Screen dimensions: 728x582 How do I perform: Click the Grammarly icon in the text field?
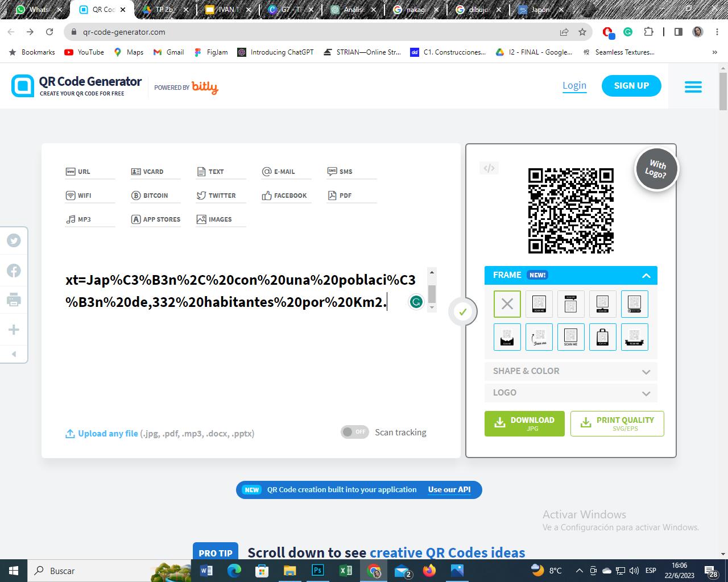pos(416,302)
